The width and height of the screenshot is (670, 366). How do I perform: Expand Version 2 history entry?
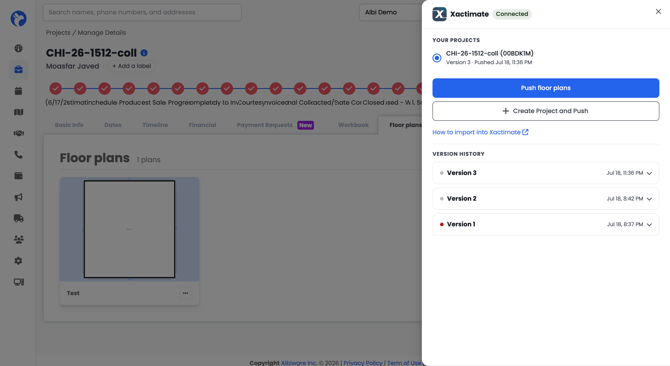click(546, 199)
